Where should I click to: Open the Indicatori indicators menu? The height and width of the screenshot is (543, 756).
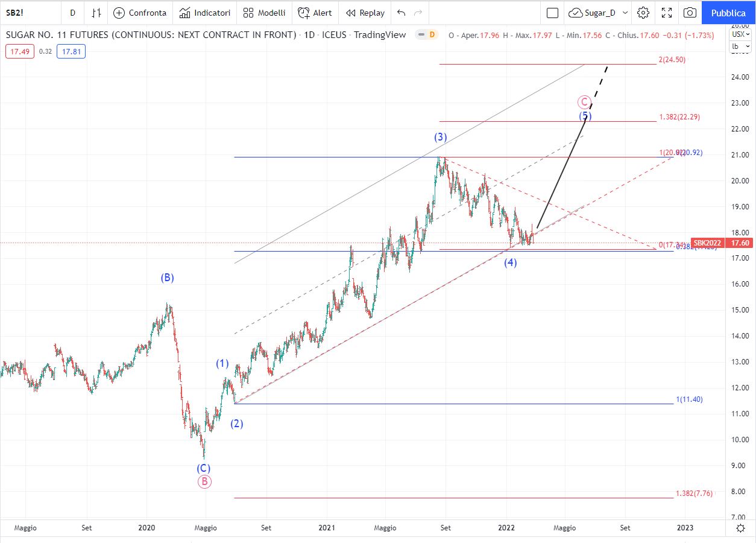click(205, 13)
